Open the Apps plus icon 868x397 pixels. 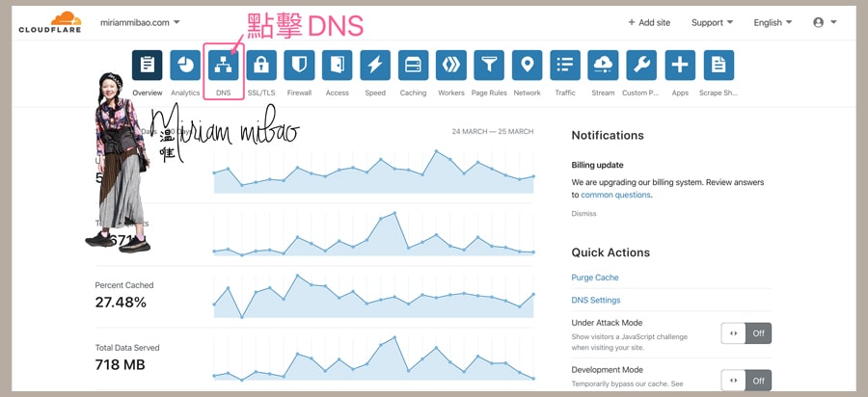[x=680, y=66]
